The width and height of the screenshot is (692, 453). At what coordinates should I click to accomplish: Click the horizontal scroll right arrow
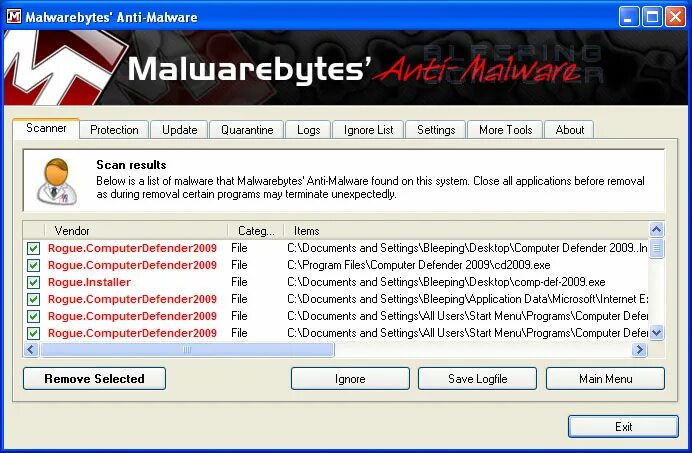pos(639,350)
